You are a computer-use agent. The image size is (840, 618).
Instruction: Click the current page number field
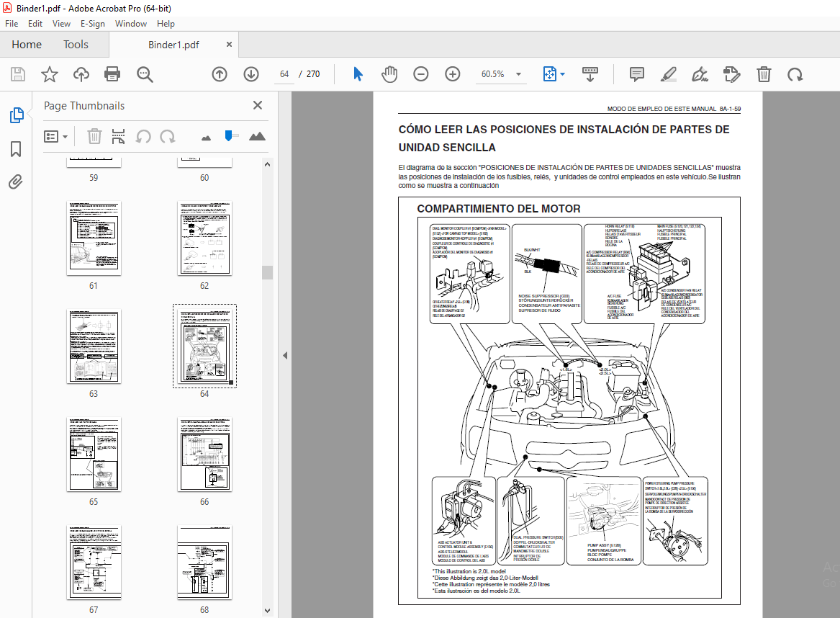[284, 74]
